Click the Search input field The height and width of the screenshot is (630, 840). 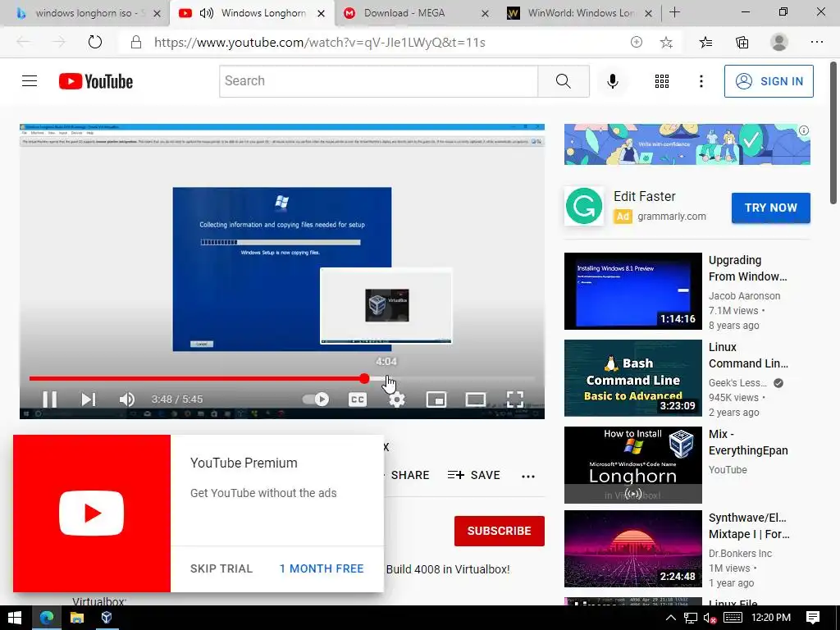coord(378,81)
